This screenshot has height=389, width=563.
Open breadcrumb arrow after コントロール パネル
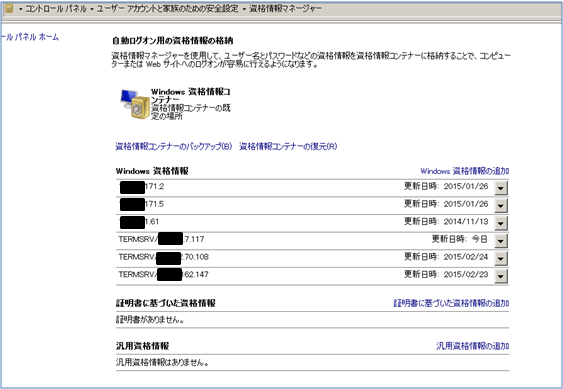coord(92,9)
